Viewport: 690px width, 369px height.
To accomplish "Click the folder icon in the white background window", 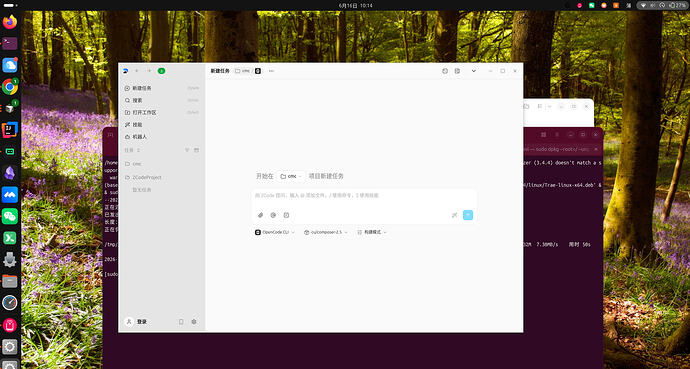I will (526, 106).
